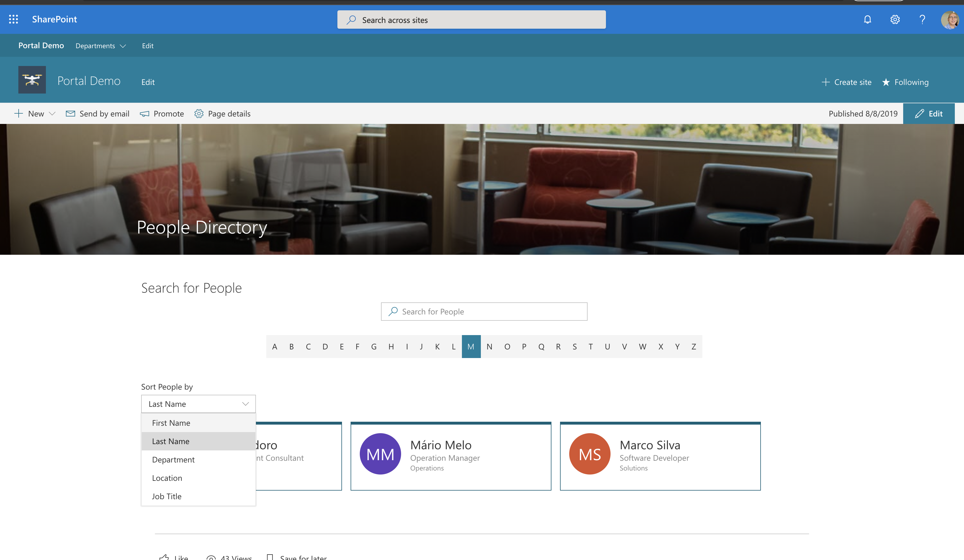Expand the Sort People by dropdown
The image size is (964, 560).
coord(198,403)
